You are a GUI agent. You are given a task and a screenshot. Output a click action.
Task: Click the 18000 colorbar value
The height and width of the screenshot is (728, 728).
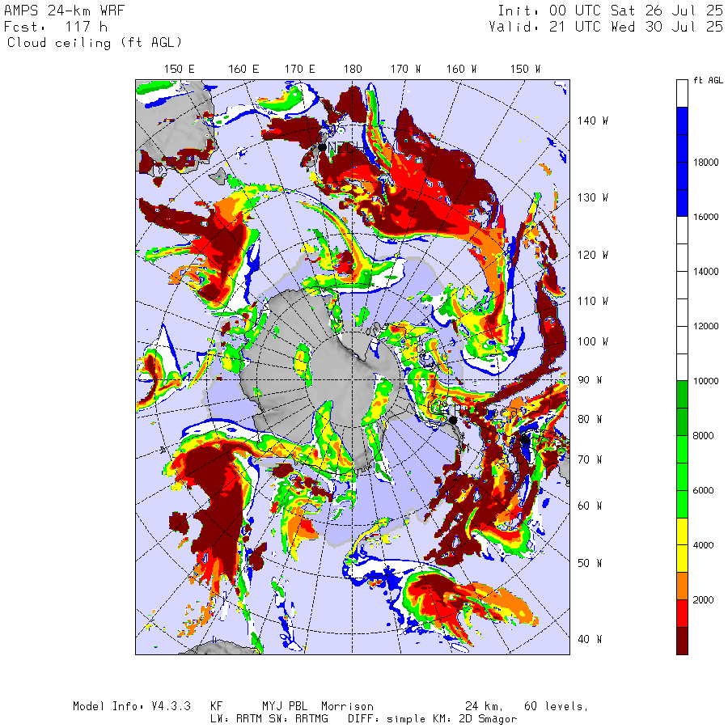coord(705,162)
